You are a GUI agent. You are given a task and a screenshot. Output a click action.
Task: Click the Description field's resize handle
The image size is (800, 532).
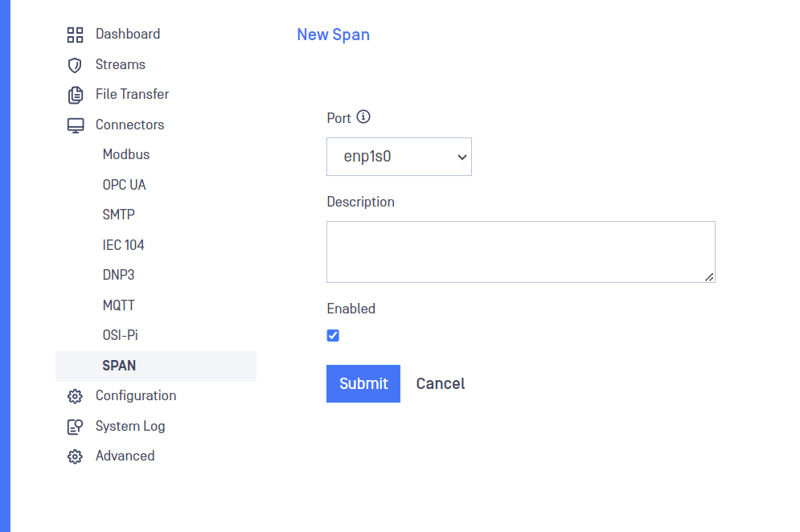coord(709,277)
